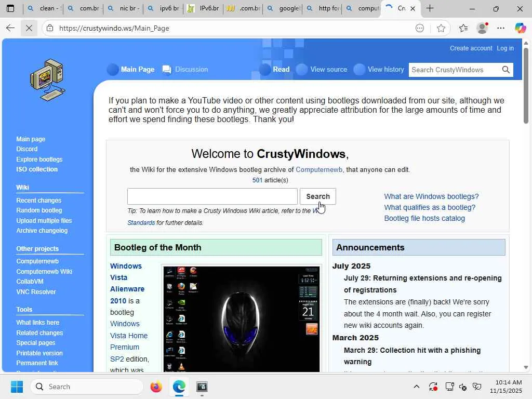Viewport: 532px width, 399px height.
Task: Open the taskbar clock and date
Action: [x=506, y=387]
